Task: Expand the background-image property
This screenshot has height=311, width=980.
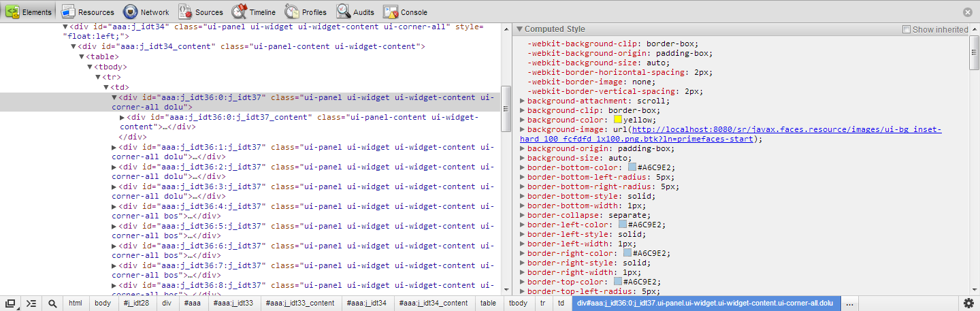Action: [x=522, y=129]
